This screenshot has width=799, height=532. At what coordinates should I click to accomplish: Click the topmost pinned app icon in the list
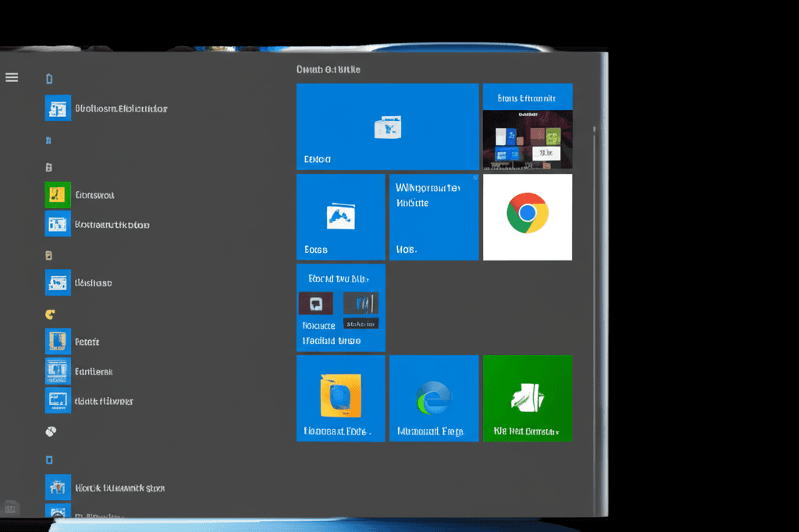pyautogui.click(x=58, y=108)
